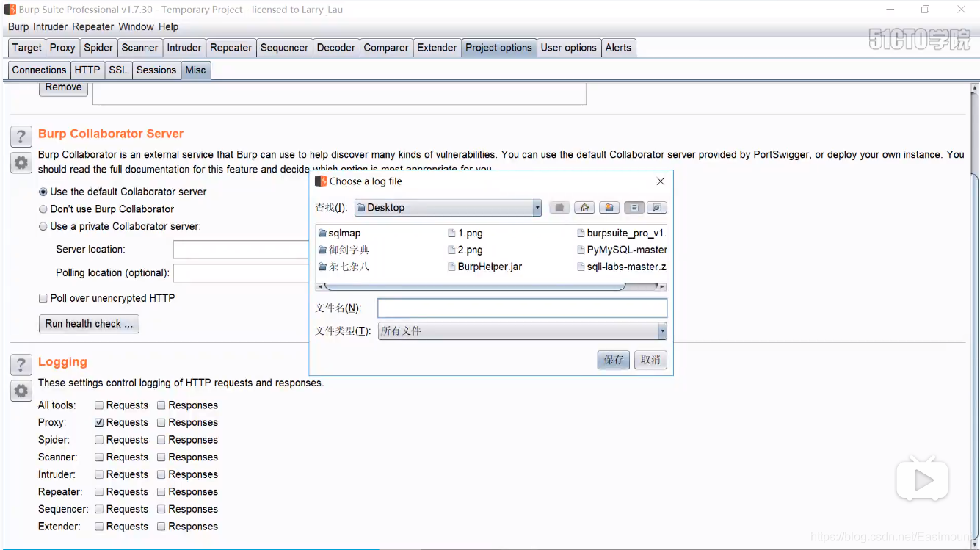The height and width of the screenshot is (550, 980).
Task: Click the Polling location field
Action: point(241,273)
